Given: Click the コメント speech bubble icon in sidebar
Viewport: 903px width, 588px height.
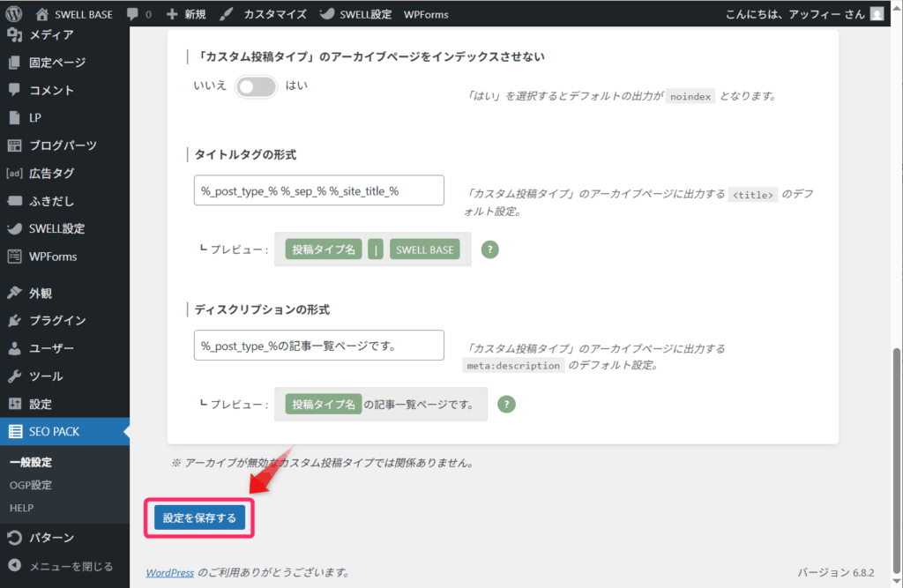Looking at the screenshot, I should pyautogui.click(x=15, y=90).
